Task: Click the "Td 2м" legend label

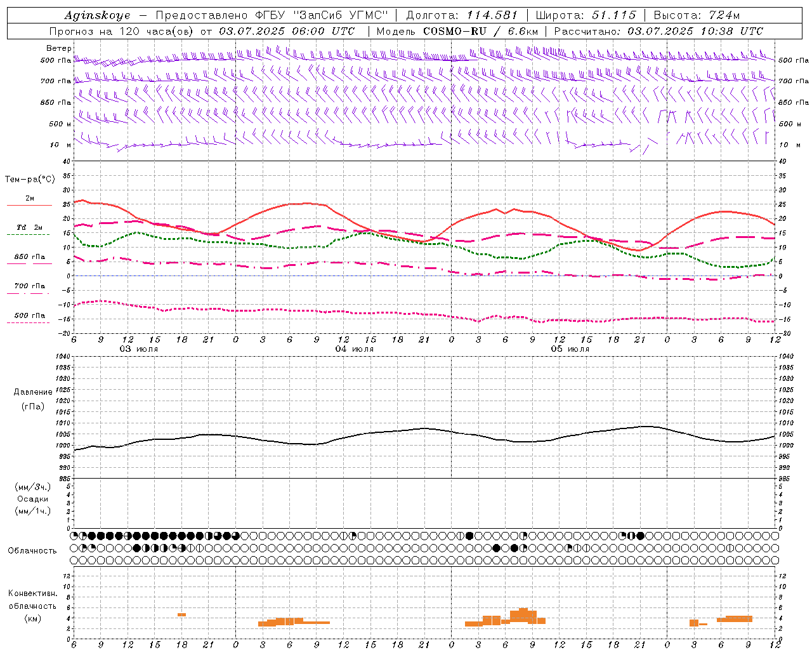Action: pos(29,227)
